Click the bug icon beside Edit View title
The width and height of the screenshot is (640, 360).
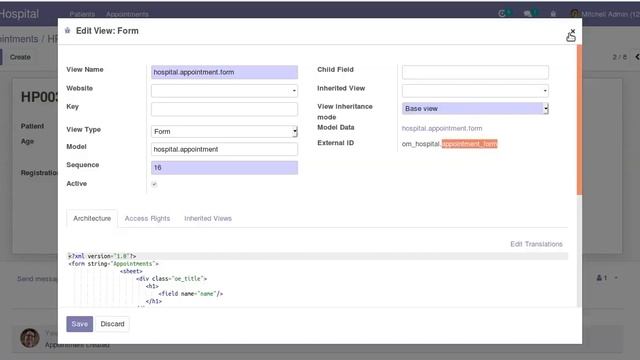point(67,31)
